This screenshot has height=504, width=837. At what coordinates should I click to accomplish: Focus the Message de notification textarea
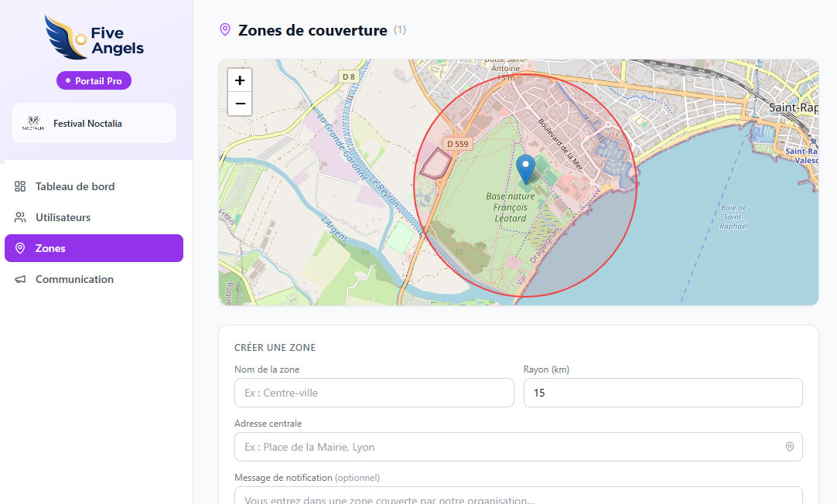coord(518,495)
